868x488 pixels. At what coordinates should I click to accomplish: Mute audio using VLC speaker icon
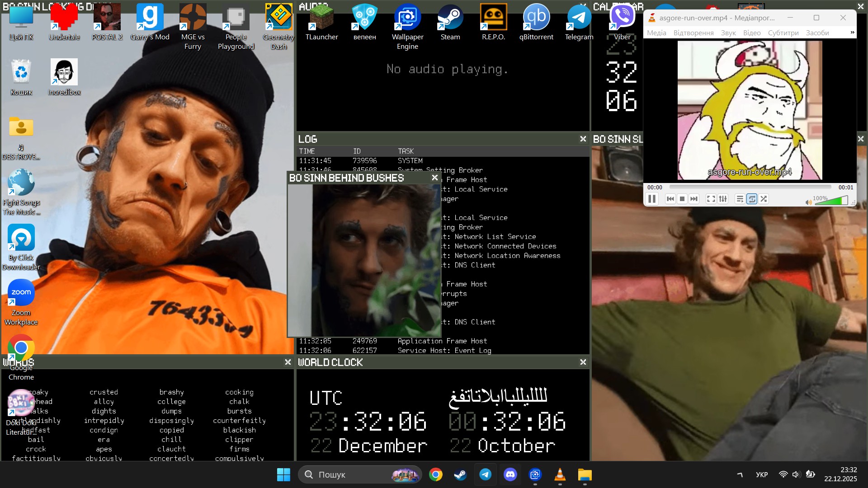coord(808,202)
